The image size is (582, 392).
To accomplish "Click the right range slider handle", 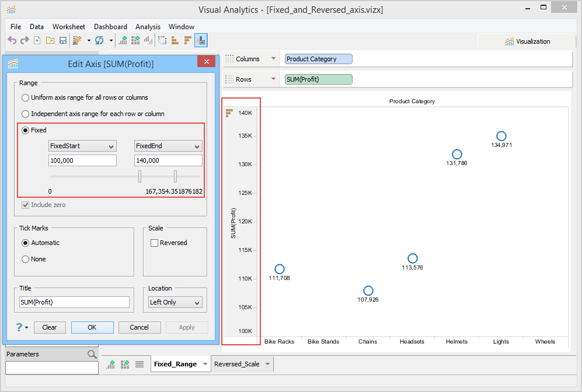I will pos(175,176).
